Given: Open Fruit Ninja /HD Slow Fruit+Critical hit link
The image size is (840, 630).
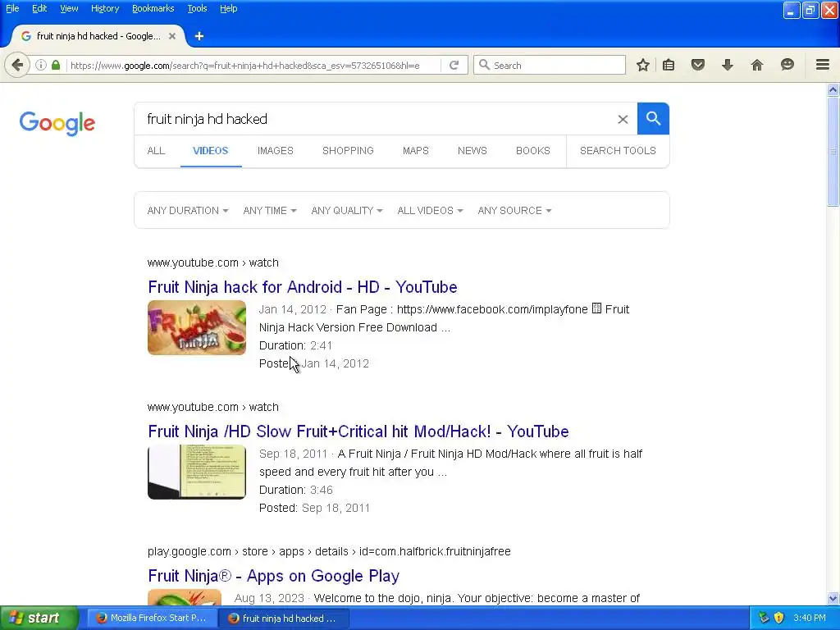Looking at the screenshot, I should pyautogui.click(x=358, y=431).
